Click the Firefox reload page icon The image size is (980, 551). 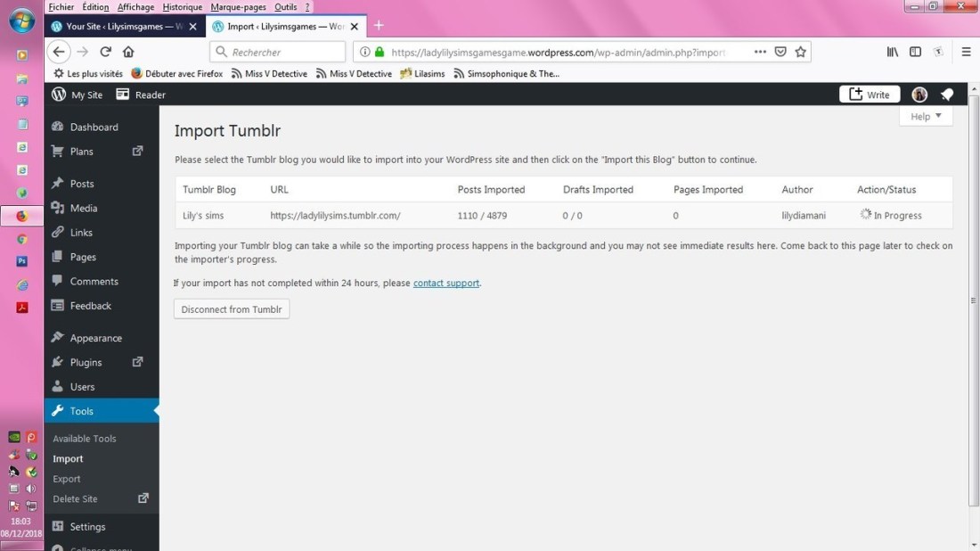coord(105,52)
